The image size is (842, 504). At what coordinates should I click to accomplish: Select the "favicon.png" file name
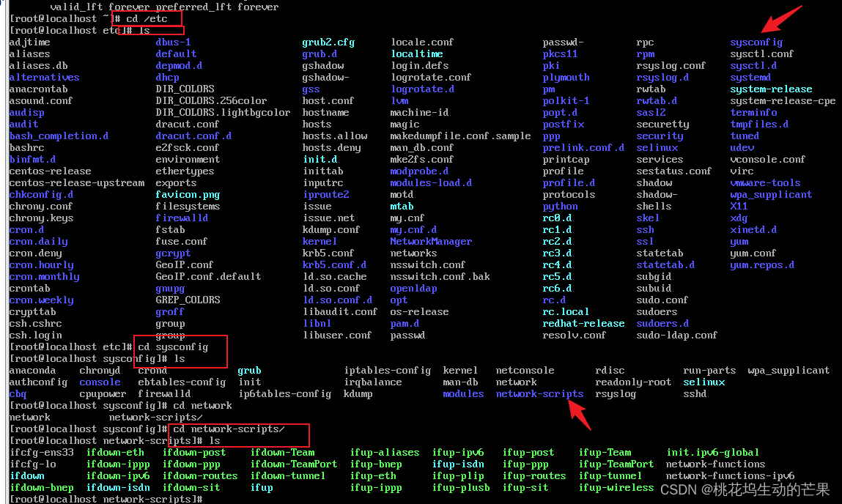click(x=188, y=195)
